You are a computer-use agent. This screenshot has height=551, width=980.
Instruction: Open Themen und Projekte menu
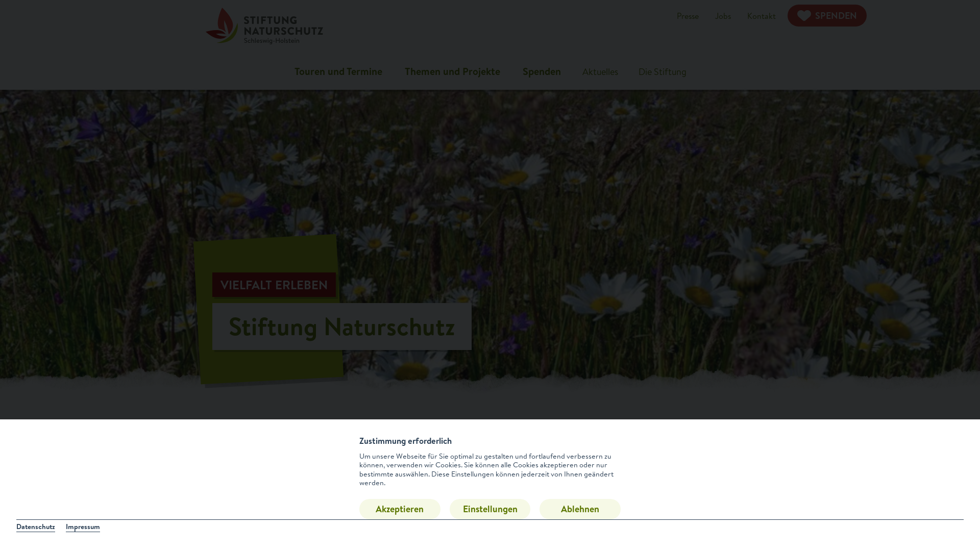point(452,71)
